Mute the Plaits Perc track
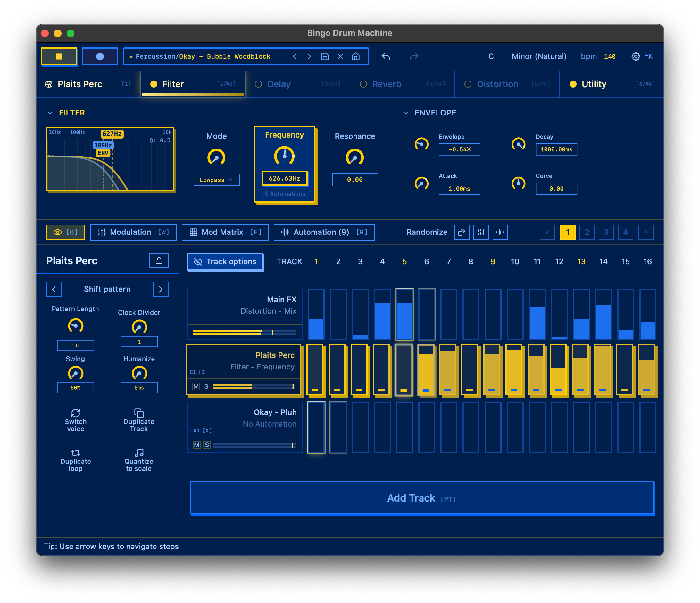The width and height of the screenshot is (700, 603). (196, 386)
